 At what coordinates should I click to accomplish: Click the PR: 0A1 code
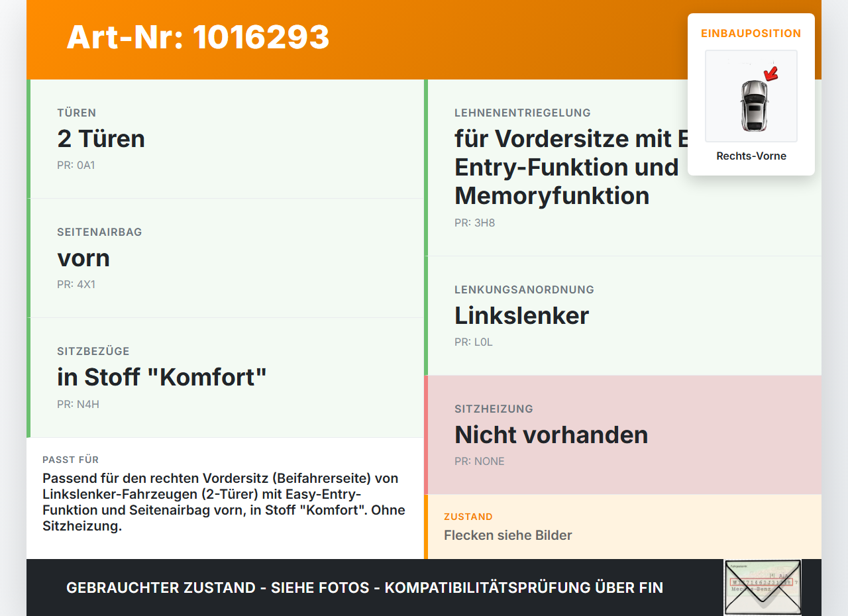(x=76, y=165)
